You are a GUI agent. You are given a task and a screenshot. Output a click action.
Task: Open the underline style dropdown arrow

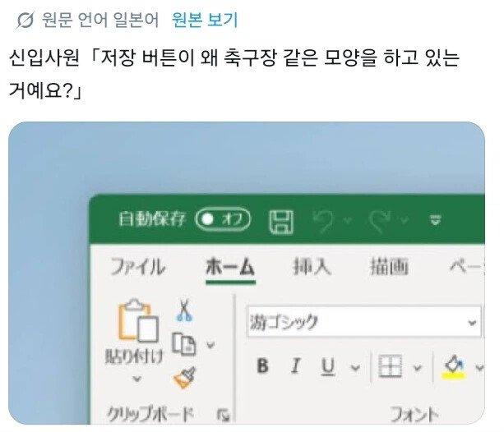(x=355, y=367)
